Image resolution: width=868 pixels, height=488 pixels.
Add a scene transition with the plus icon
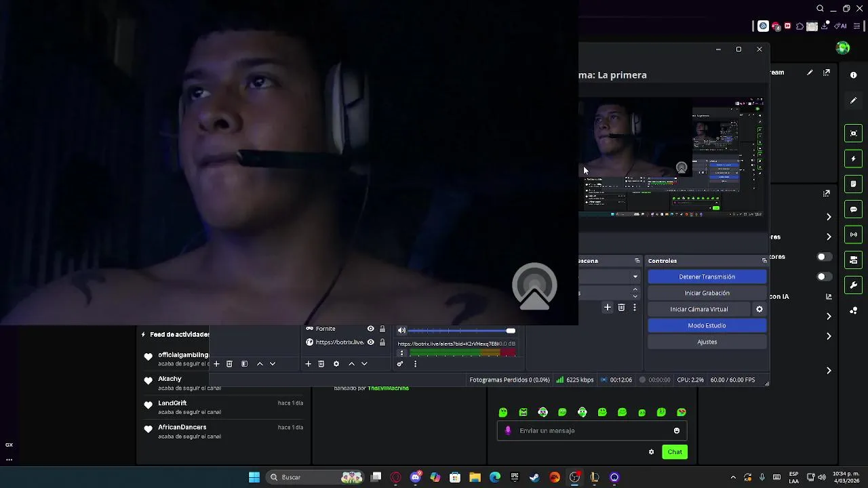pyautogui.click(x=608, y=308)
